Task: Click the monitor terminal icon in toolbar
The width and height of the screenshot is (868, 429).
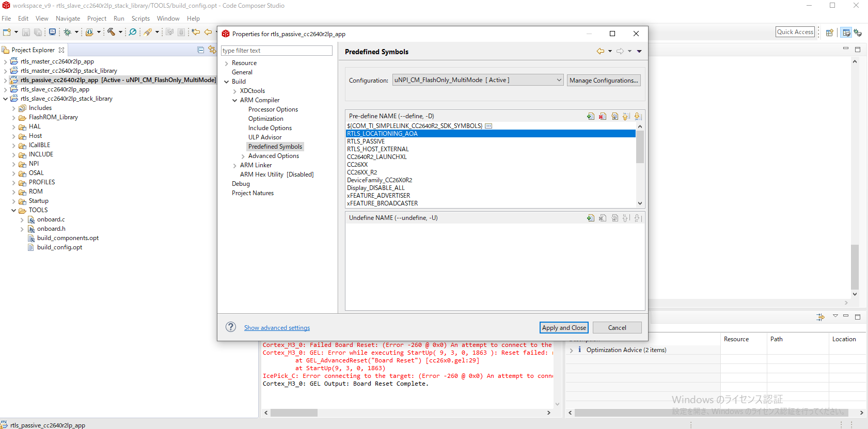Action: 52,32
